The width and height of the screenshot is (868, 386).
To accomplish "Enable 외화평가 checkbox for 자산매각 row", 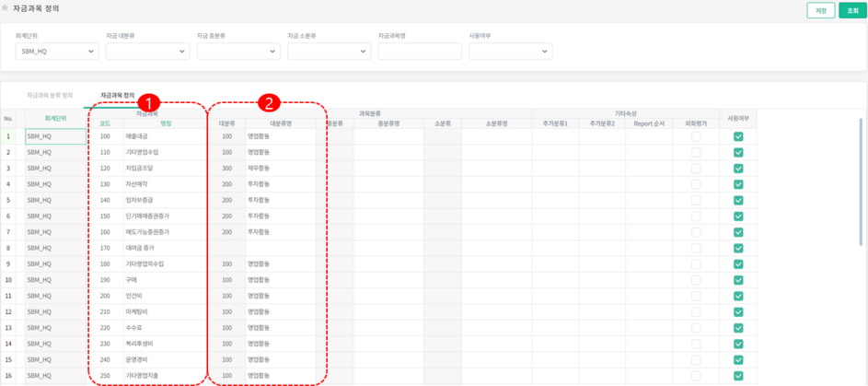I will pyautogui.click(x=696, y=184).
